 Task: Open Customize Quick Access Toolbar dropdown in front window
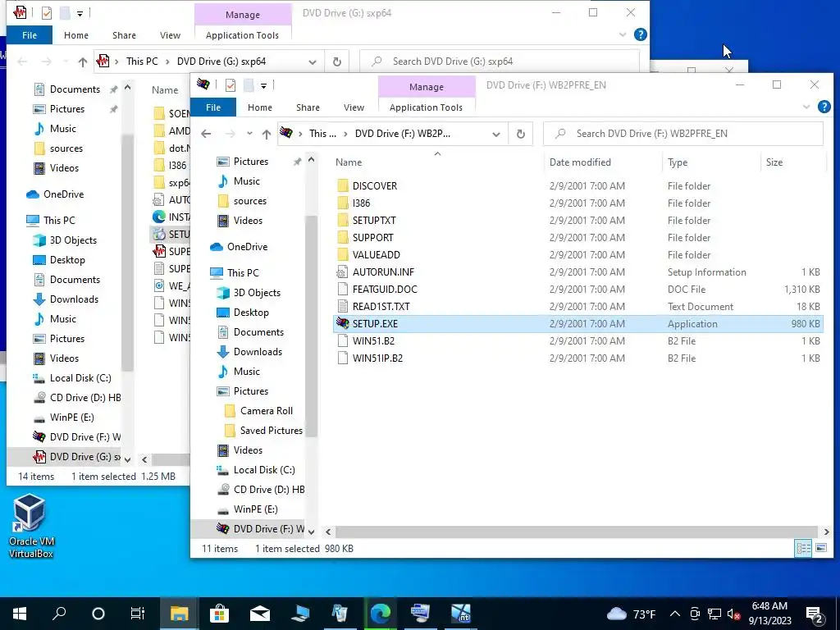[263, 85]
